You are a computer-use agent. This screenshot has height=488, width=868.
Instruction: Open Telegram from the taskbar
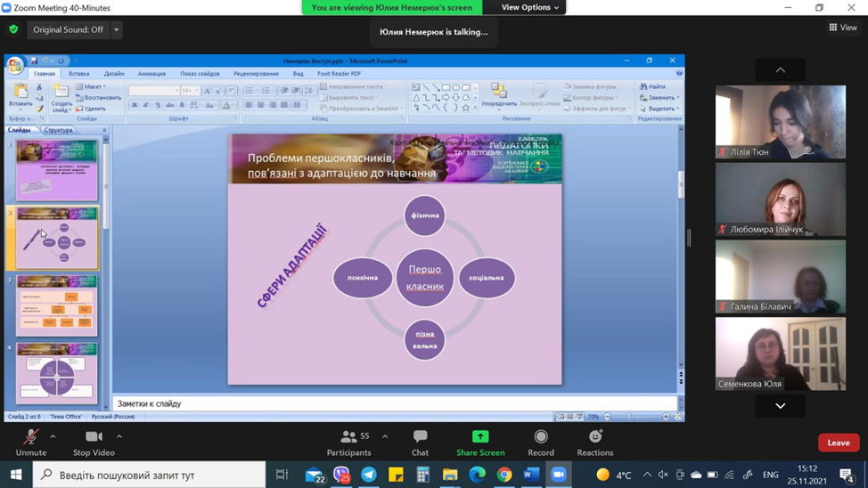click(x=369, y=475)
